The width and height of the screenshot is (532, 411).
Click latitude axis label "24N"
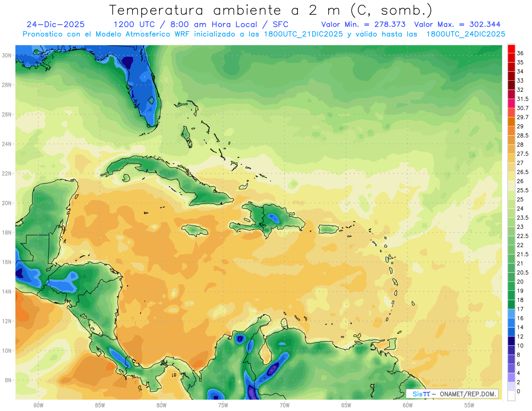coord(7,144)
